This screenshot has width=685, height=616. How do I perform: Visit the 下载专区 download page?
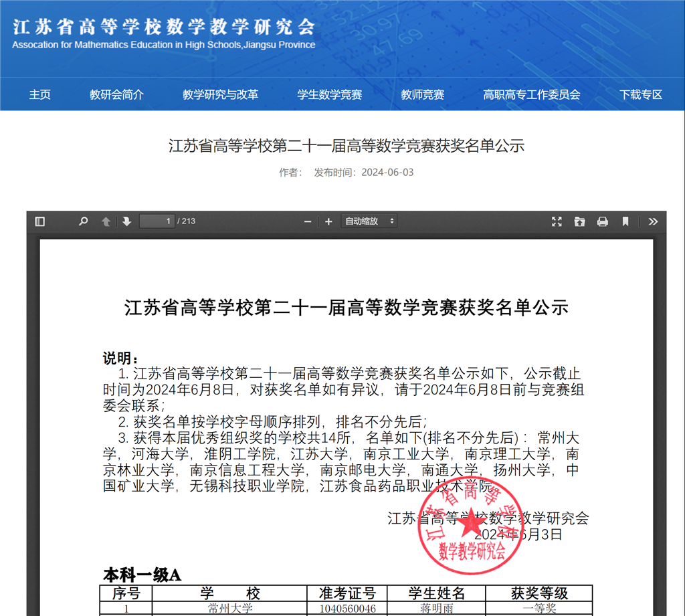point(640,94)
